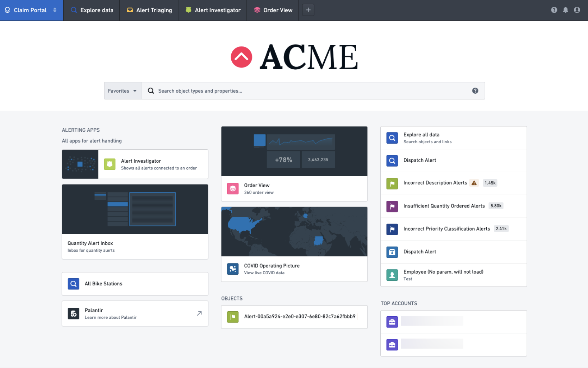The width and height of the screenshot is (588, 368).
Task: Click the green Alert Investigator shield icon card
Action: (110, 164)
